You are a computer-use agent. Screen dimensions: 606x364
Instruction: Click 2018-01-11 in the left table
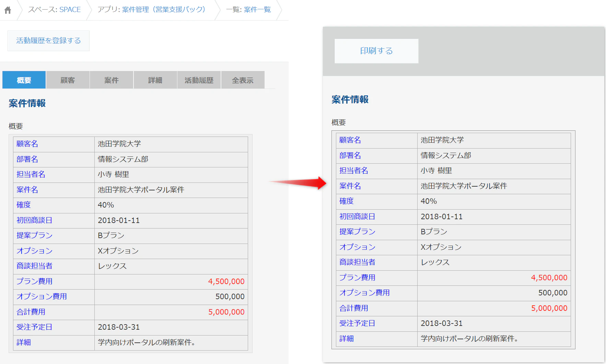click(x=119, y=220)
